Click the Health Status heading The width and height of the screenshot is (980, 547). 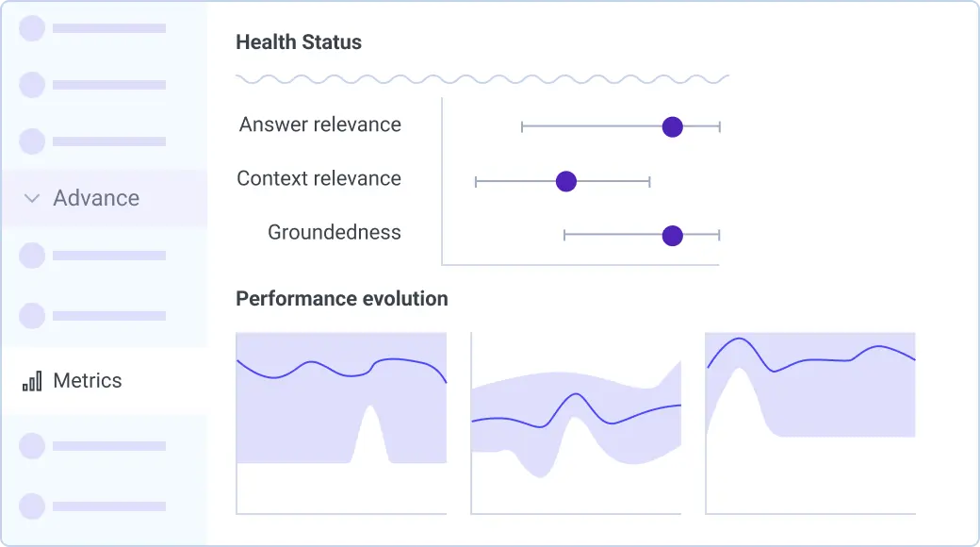click(299, 42)
